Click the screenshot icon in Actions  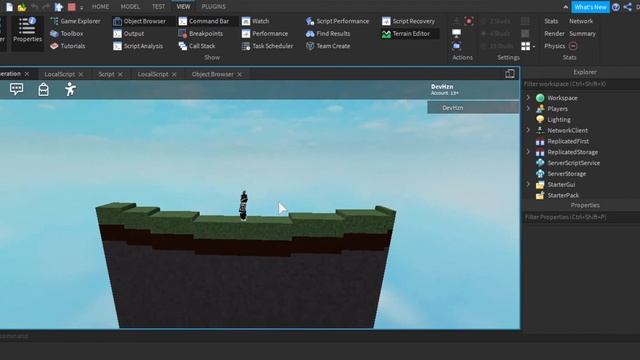tap(457, 46)
